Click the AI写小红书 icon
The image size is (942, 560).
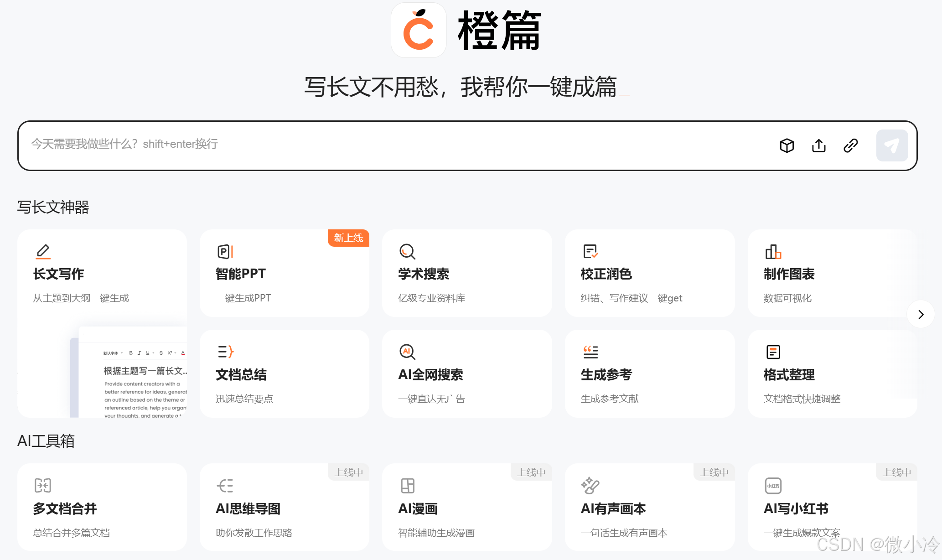[773, 486]
